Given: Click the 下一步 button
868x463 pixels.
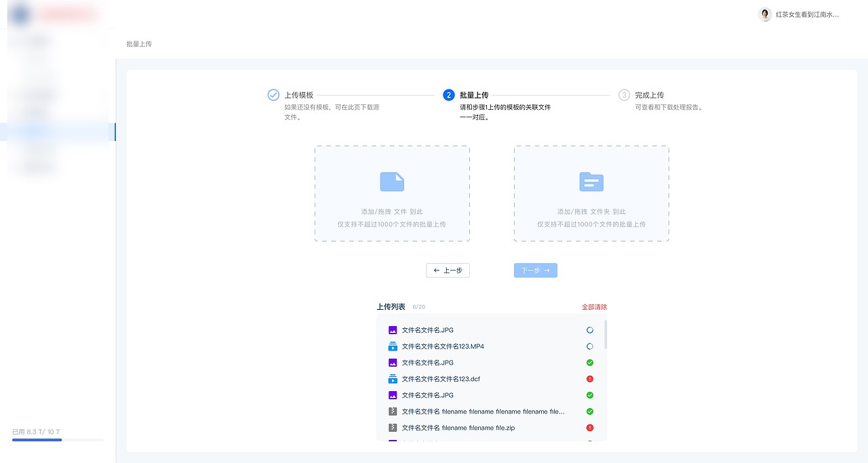Looking at the screenshot, I should coord(535,270).
